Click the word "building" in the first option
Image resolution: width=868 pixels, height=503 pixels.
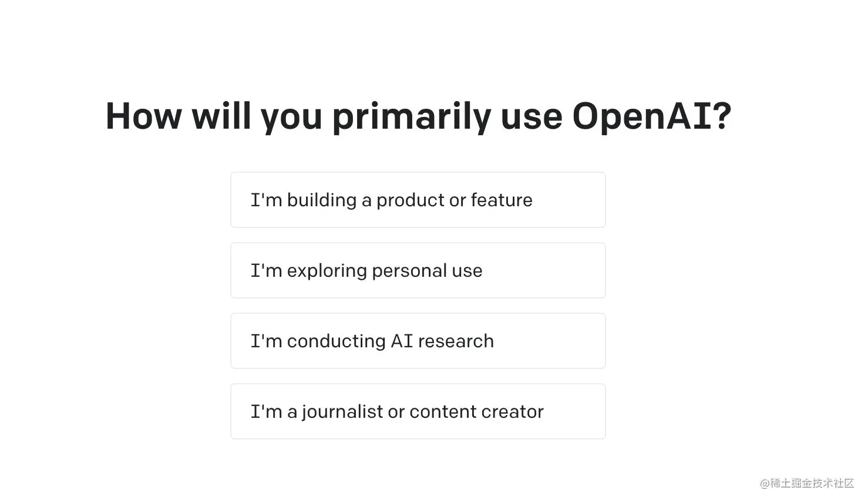coord(321,200)
